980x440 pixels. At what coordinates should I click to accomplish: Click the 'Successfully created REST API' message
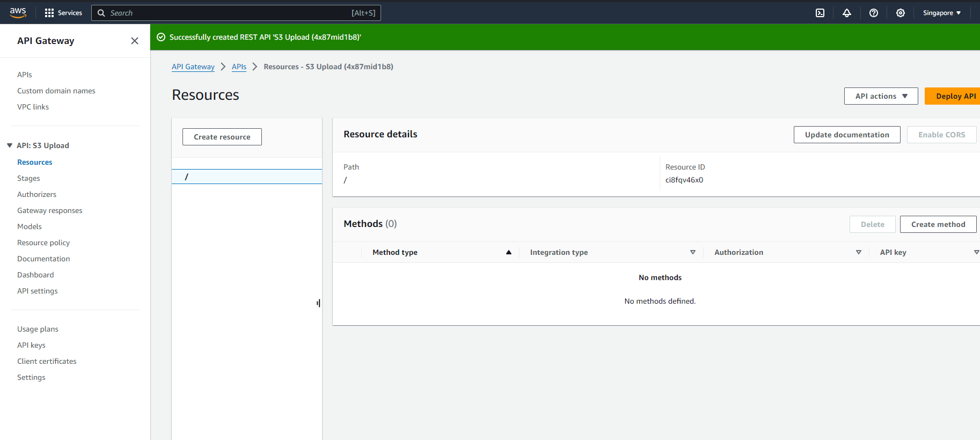click(265, 37)
